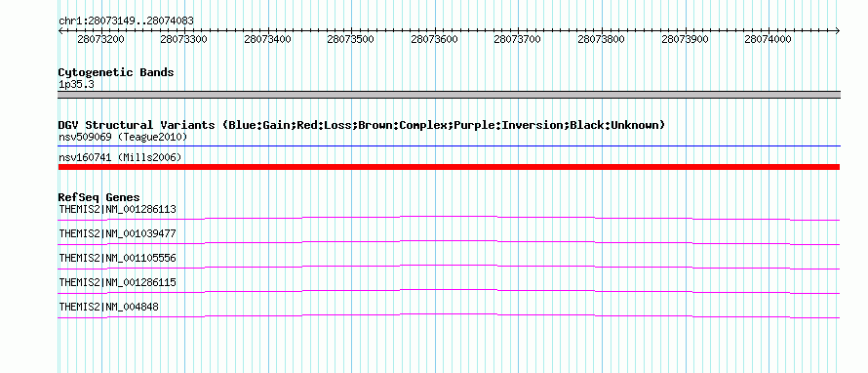The image size is (868, 373).
Task: Click the chr1:28073149..28074083 coordinate label
Action: [126, 21]
